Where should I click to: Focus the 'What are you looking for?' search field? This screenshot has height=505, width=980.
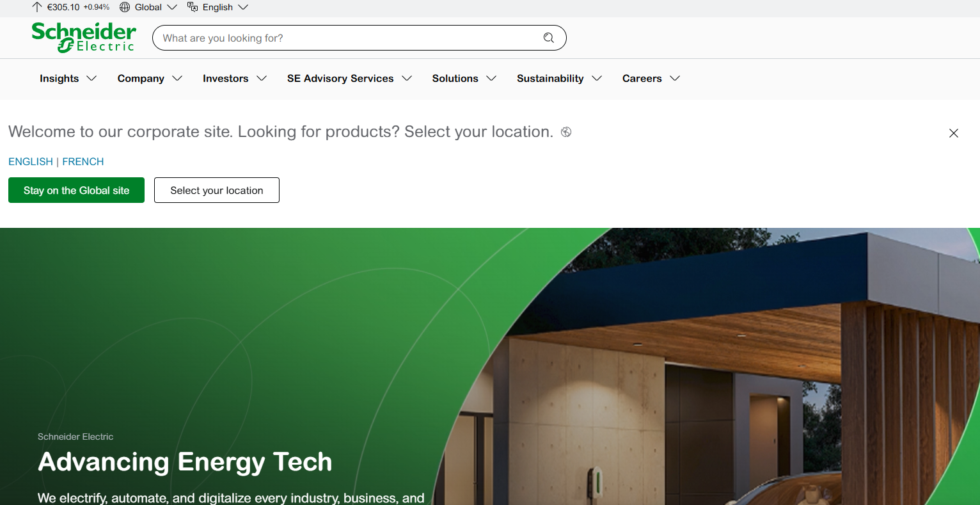tap(360, 38)
